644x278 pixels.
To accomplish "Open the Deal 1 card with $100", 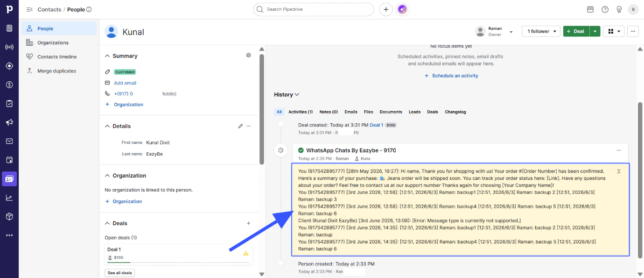I will point(178,253).
